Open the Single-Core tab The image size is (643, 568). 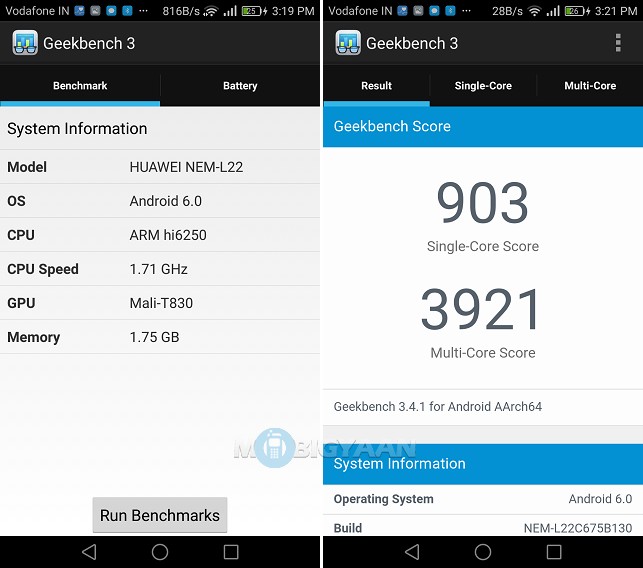pyautogui.click(x=483, y=86)
